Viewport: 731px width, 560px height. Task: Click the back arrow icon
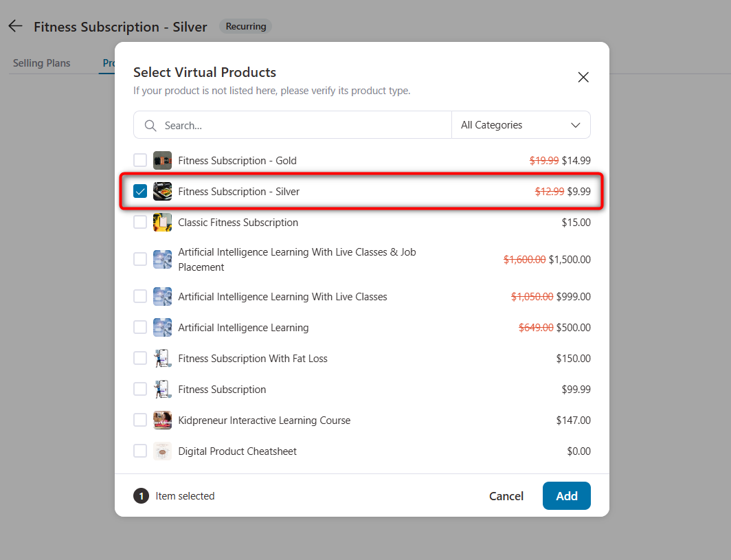[x=14, y=26]
